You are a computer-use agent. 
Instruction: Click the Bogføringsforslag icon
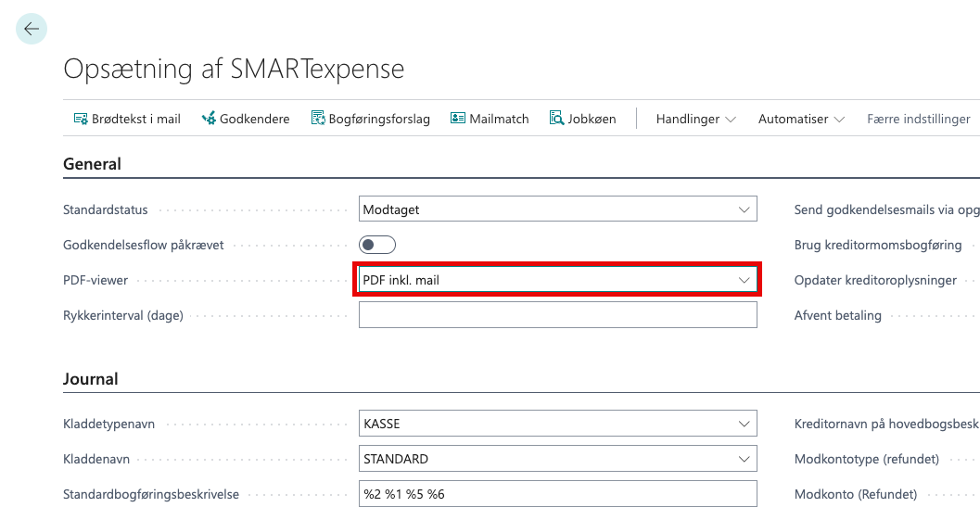pos(318,119)
